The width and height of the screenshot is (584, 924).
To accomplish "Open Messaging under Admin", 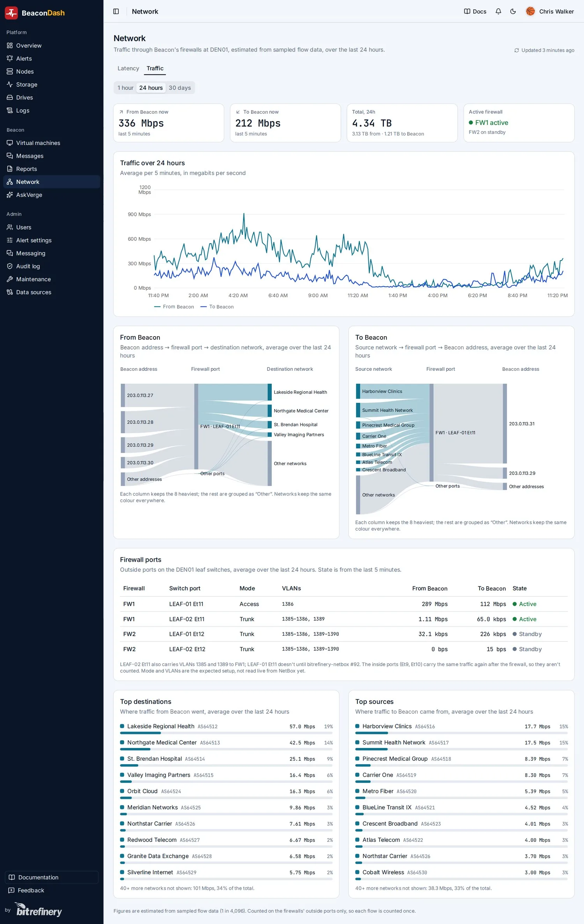I will coord(52,253).
